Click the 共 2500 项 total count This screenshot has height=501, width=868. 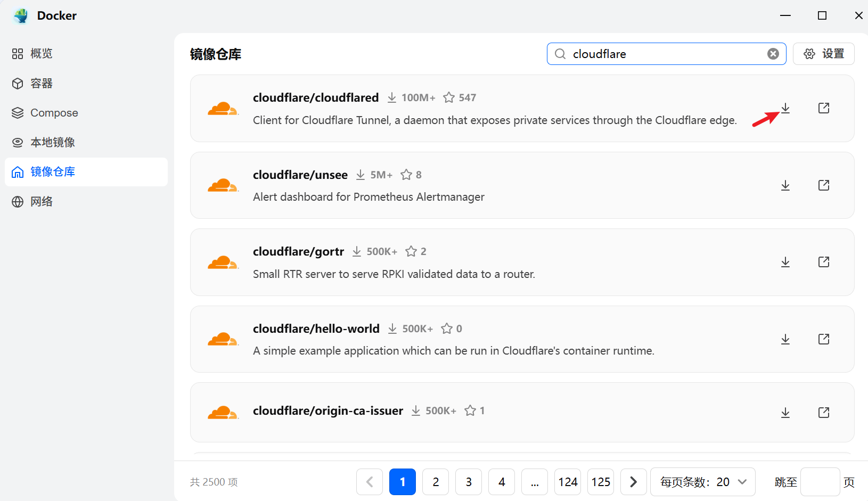[214, 482]
